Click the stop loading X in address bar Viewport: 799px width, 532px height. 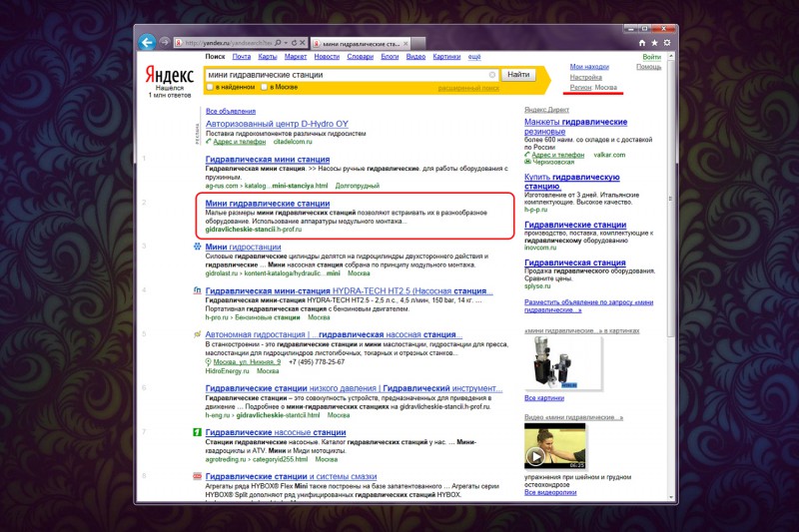303,43
